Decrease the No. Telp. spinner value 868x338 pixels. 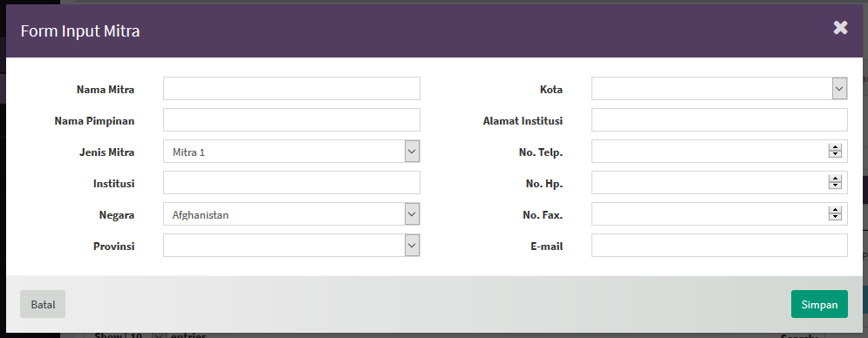tap(835, 154)
